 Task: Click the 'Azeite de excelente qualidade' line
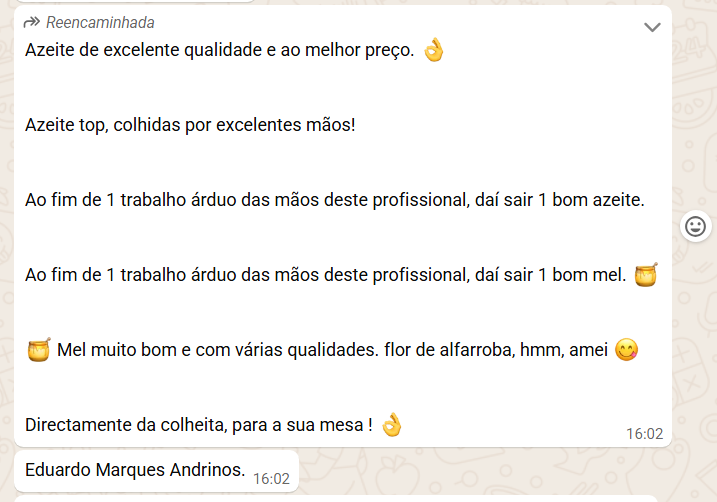point(219,51)
